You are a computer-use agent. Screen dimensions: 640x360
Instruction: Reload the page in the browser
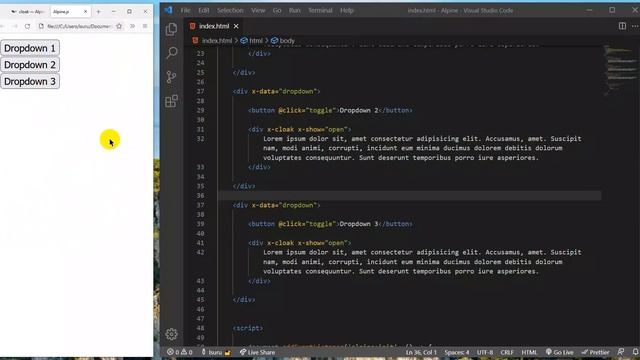(27, 26)
